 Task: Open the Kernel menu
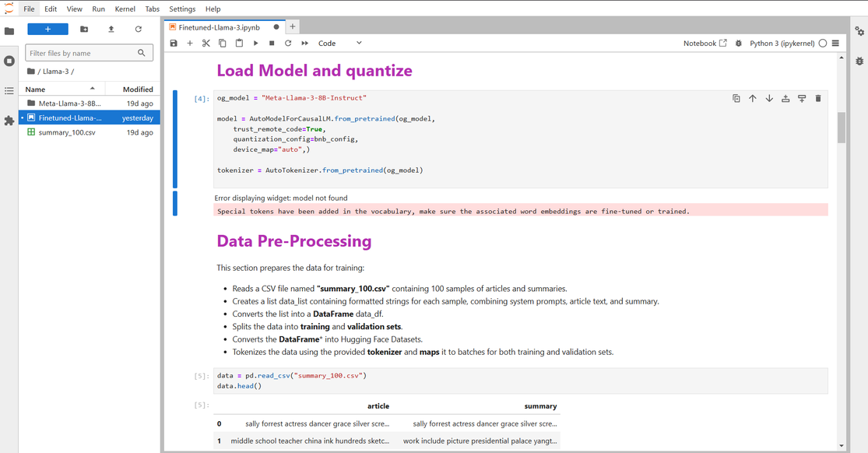point(125,9)
